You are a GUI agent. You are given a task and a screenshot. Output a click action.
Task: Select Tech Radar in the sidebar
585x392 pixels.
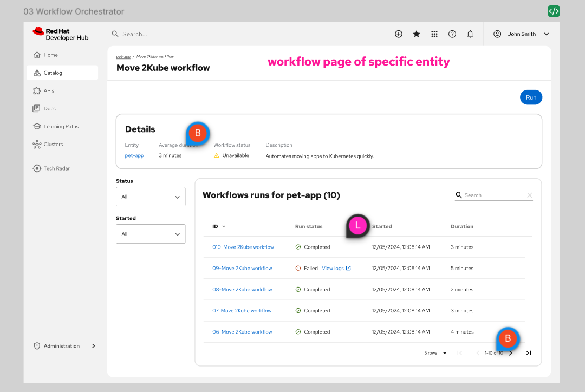click(62, 168)
